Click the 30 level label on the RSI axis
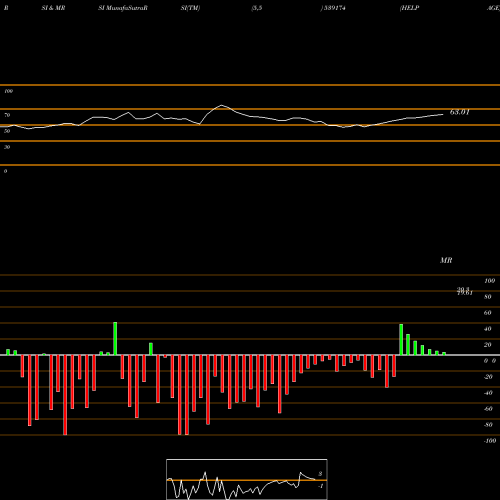Viewport: 500px width, 500px height. (x=7, y=147)
